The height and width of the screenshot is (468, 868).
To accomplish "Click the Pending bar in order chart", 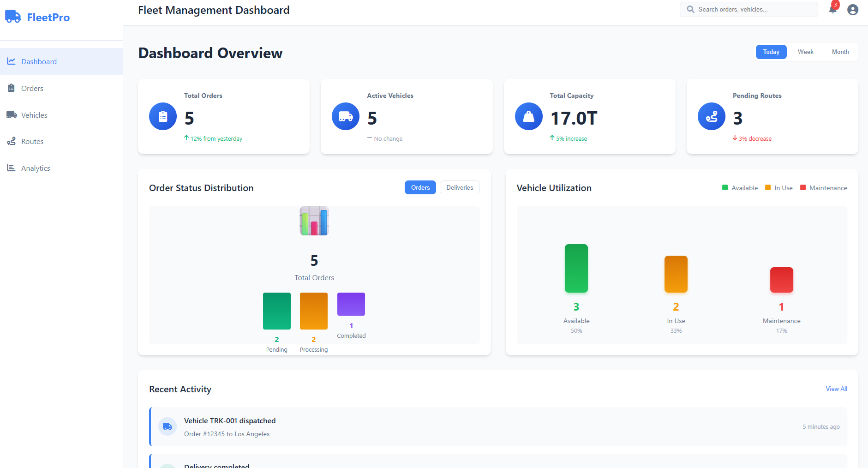I will pos(276,311).
